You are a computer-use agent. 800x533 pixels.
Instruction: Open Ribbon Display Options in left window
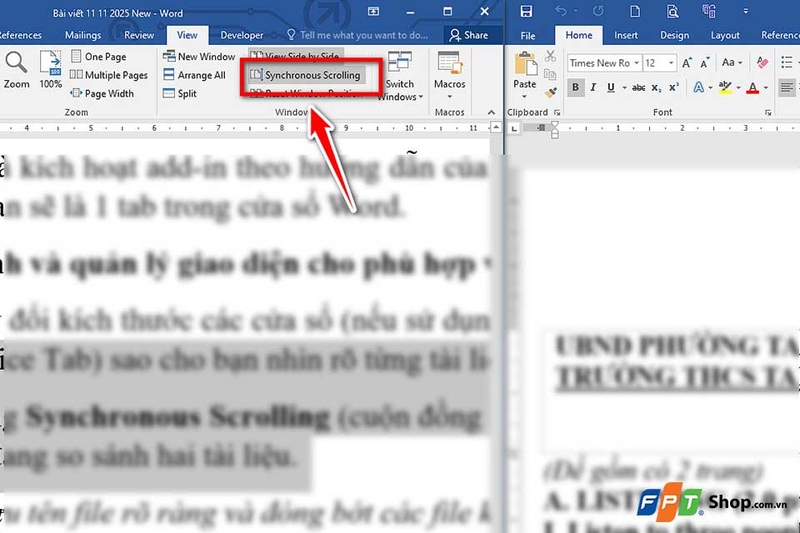point(373,12)
